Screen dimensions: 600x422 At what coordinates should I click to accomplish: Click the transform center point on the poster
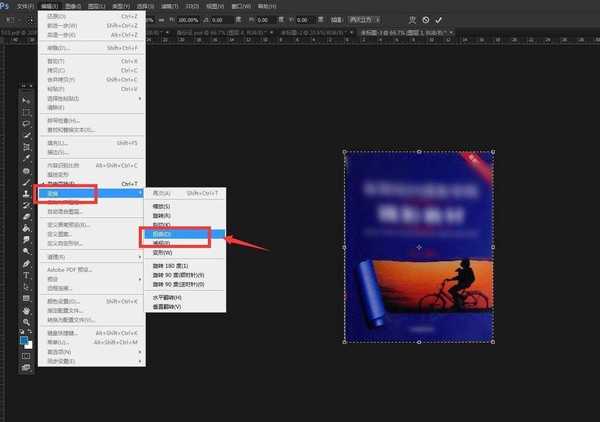point(418,247)
